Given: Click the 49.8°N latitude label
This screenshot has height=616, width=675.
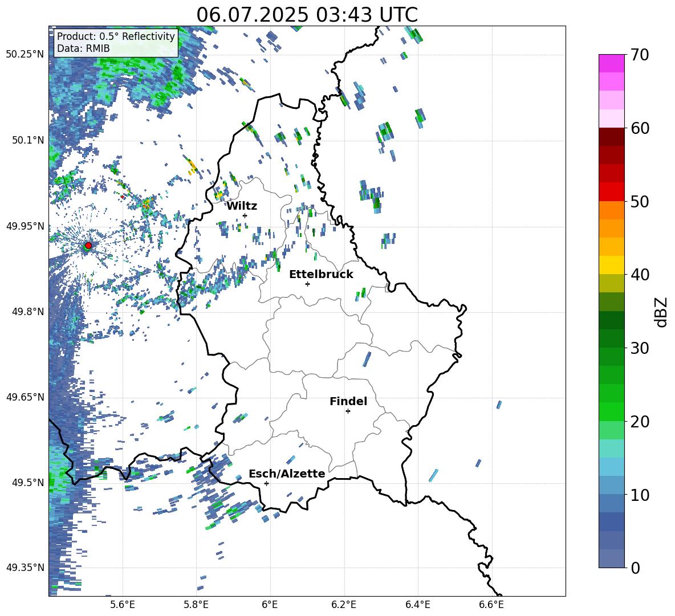Looking at the screenshot, I should tap(28, 312).
